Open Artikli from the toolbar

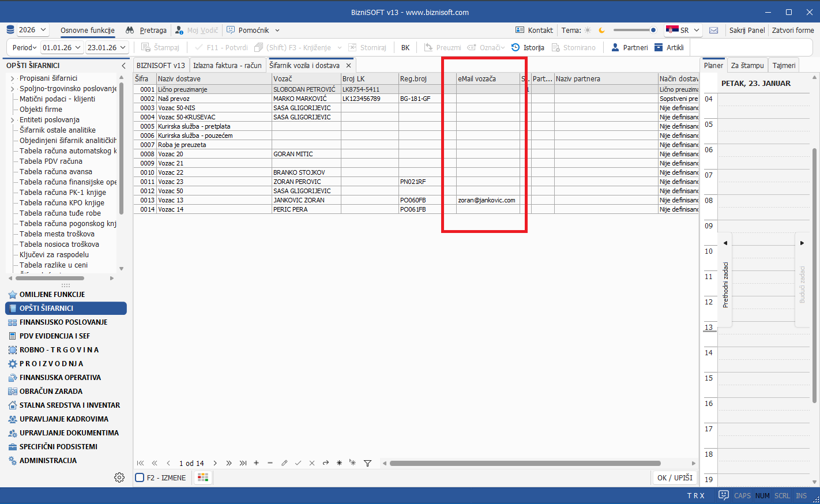(x=669, y=47)
